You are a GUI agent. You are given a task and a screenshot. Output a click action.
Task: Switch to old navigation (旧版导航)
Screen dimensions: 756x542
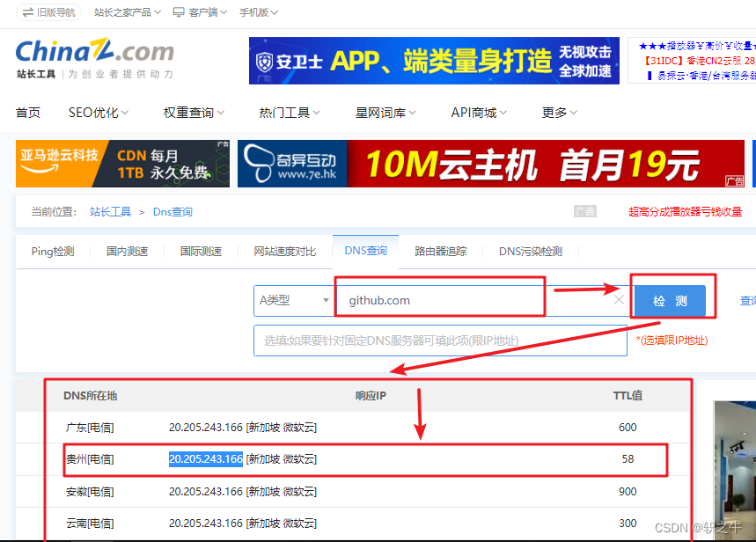pyautogui.click(x=49, y=12)
